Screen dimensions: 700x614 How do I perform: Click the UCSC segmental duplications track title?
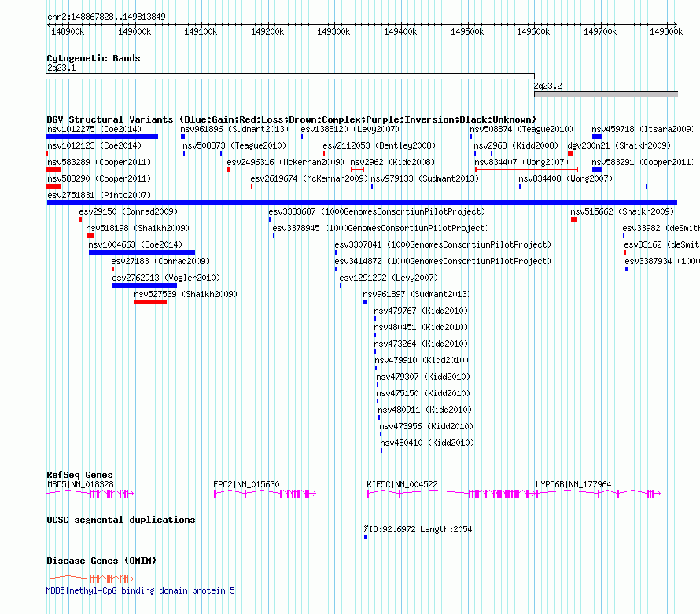[121, 520]
